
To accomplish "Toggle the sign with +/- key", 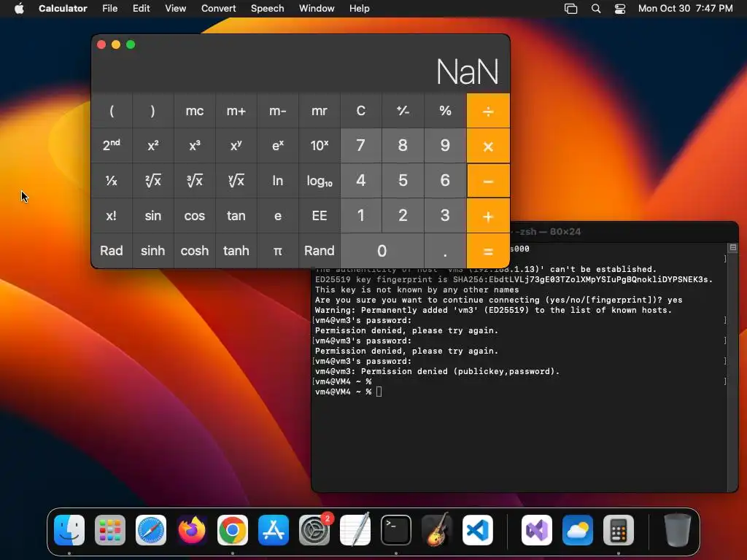I will 403,111.
